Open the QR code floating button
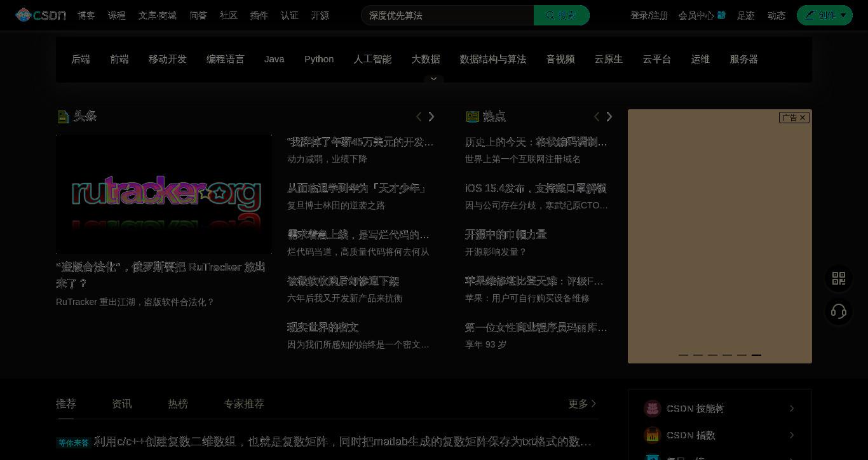 [839, 278]
